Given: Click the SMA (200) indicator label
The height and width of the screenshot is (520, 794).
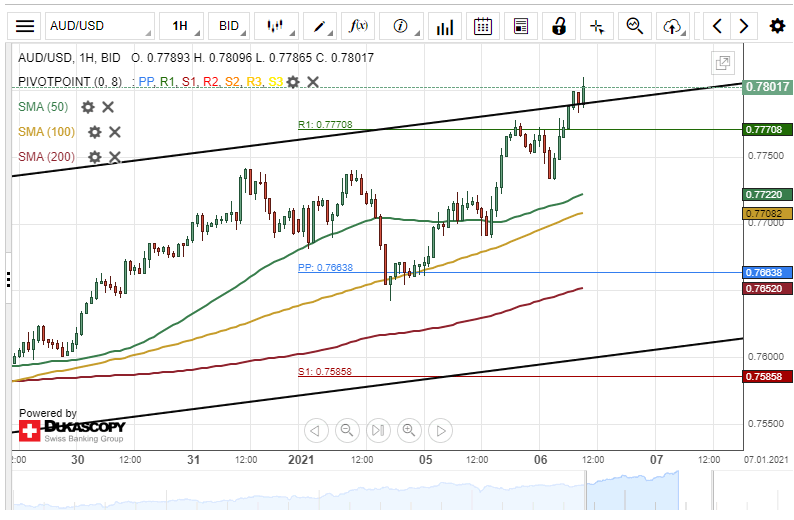Looking at the screenshot, I should point(47,156).
